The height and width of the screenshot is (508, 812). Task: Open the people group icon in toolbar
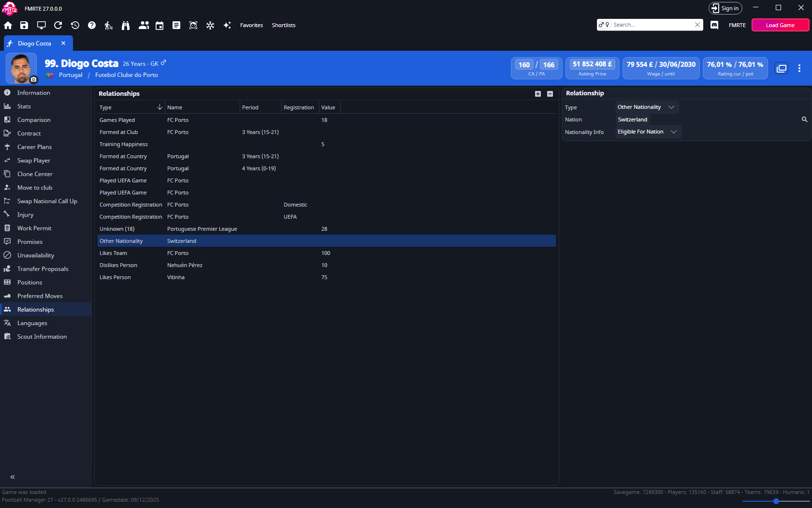[x=144, y=25]
